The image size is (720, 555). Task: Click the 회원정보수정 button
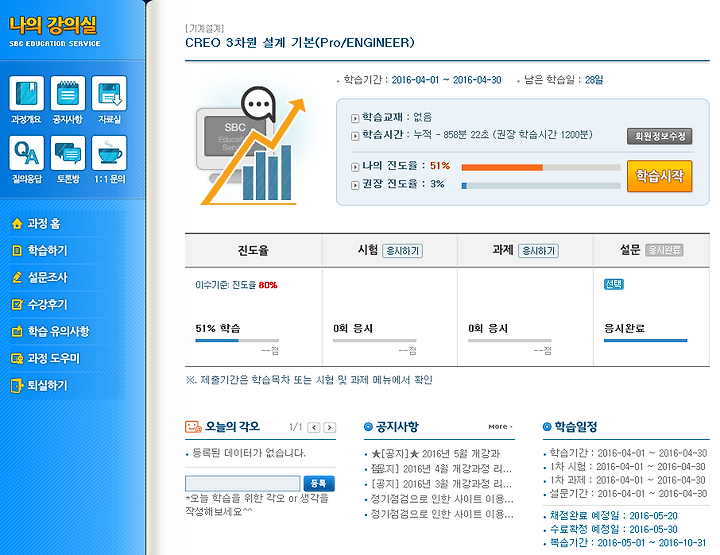coord(659,136)
